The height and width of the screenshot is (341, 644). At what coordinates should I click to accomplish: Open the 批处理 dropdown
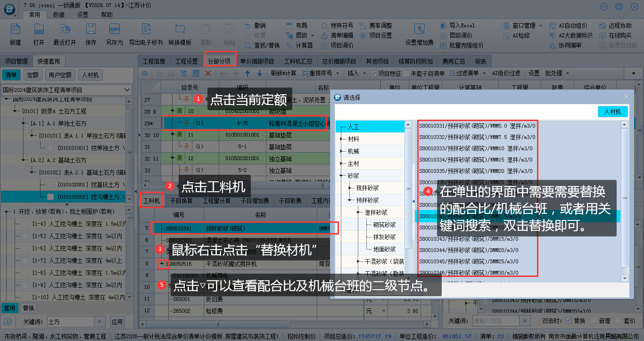[567, 73]
